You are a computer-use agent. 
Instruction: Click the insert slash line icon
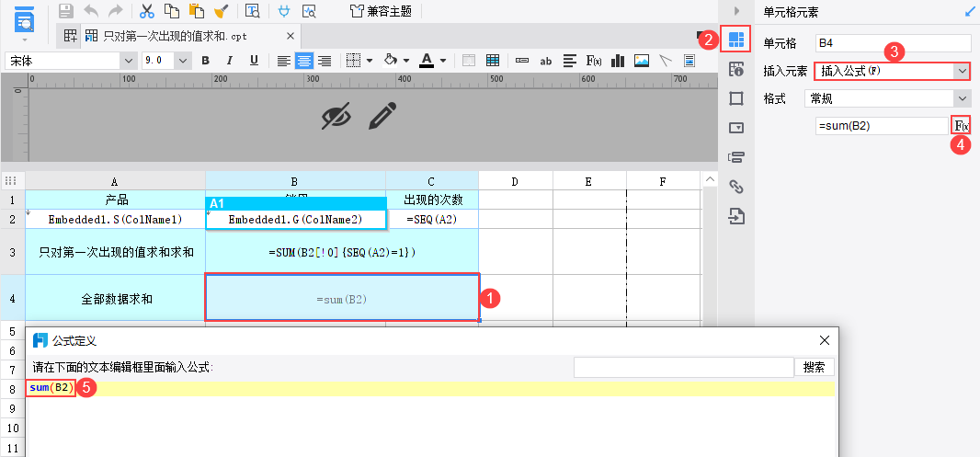[x=666, y=60]
